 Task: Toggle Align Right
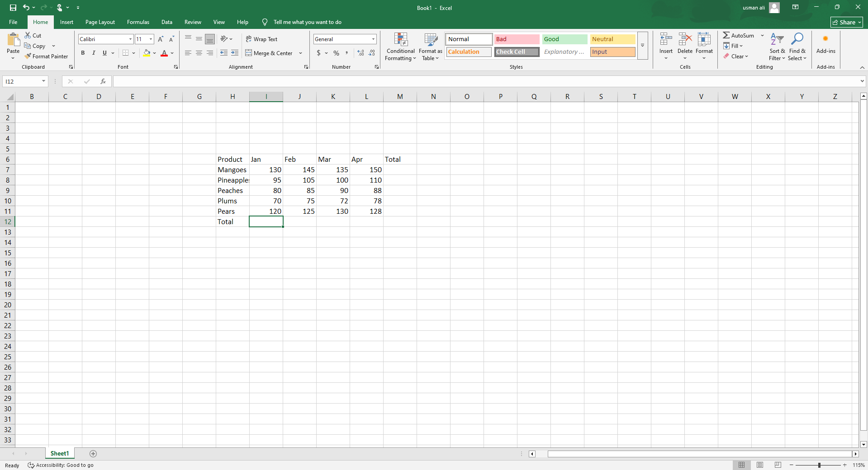click(x=210, y=53)
